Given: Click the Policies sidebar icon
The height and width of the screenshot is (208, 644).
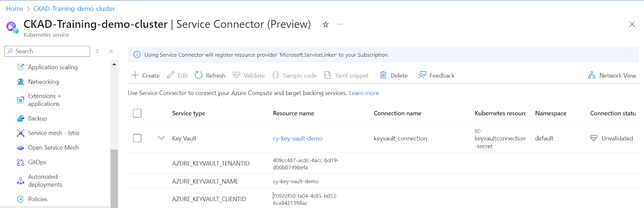Looking at the screenshot, I should [x=21, y=199].
